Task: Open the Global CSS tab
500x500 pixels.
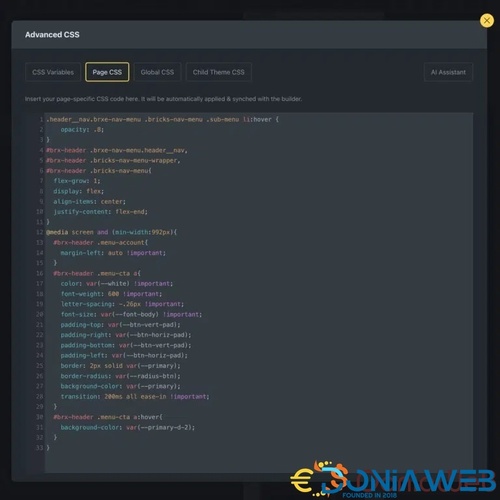Action: coord(157,72)
